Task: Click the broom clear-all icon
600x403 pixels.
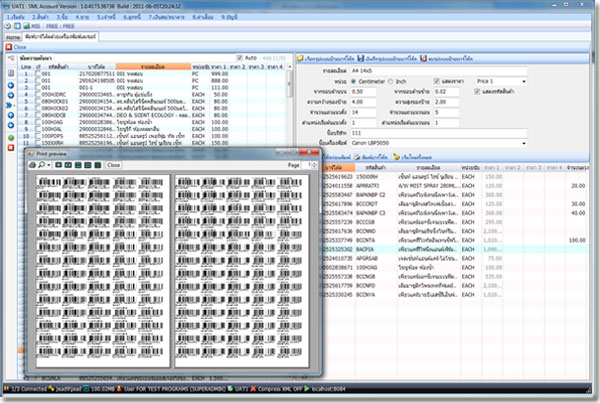Action: coord(397,157)
